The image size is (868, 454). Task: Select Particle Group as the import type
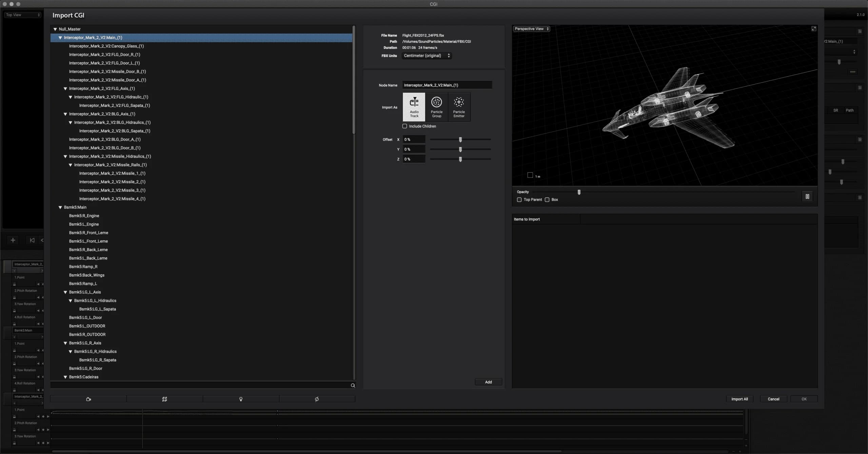tap(436, 107)
